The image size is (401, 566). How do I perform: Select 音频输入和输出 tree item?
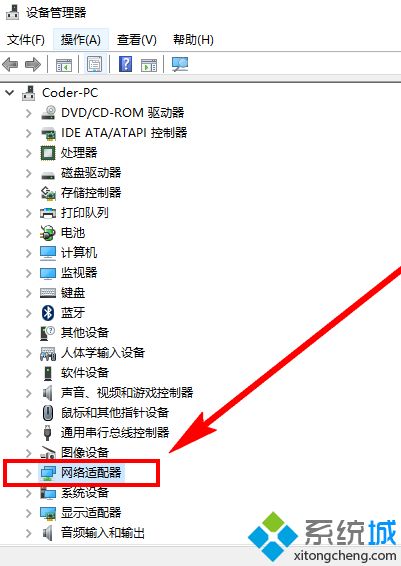coord(103,532)
